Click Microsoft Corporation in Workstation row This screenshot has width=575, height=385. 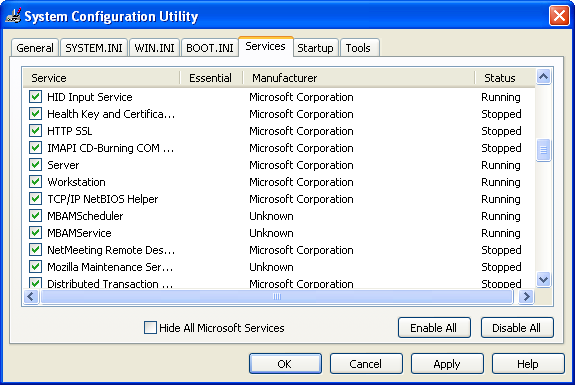(x=301, y=182)
